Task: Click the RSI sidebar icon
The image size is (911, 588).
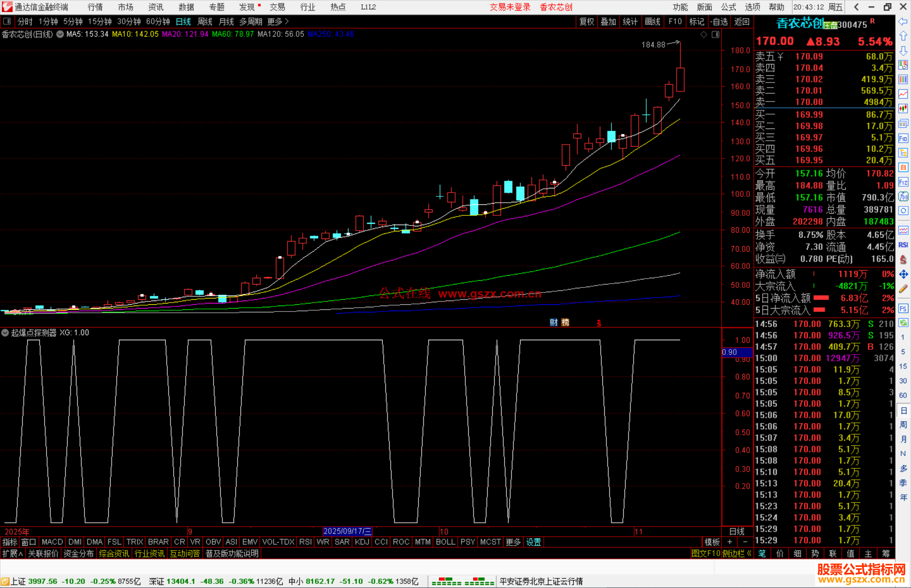Action: 903,245
